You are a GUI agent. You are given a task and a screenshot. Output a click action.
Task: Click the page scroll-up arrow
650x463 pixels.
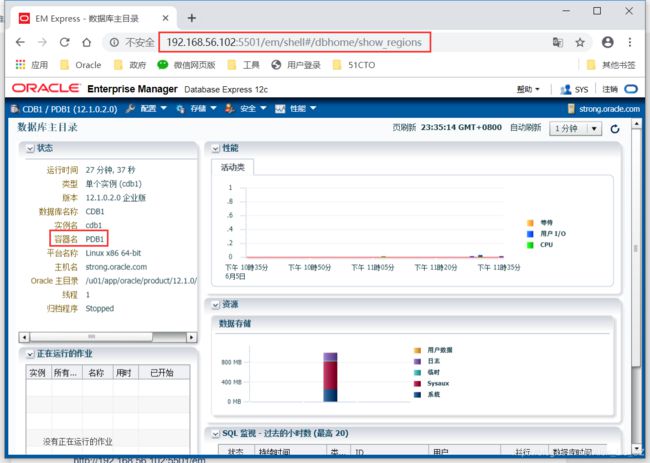[636, 124]
